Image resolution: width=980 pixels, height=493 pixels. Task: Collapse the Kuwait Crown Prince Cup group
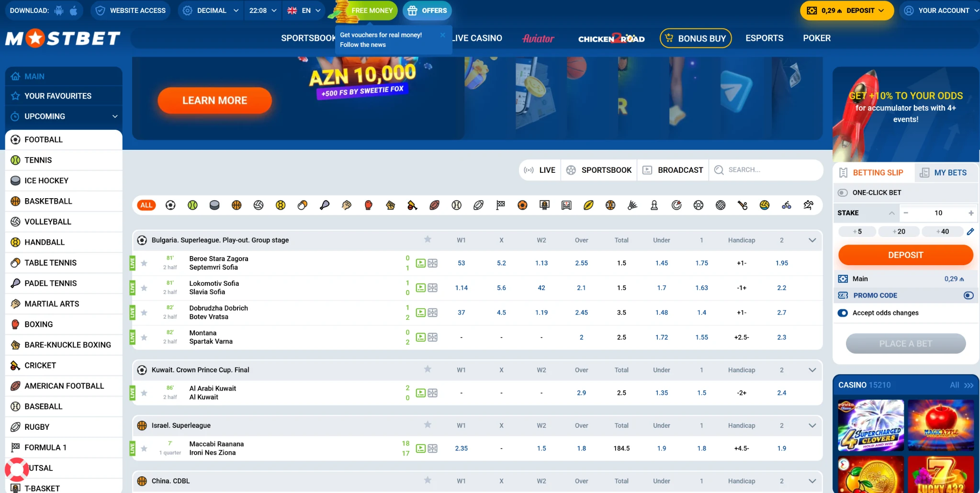pos(812,370)
